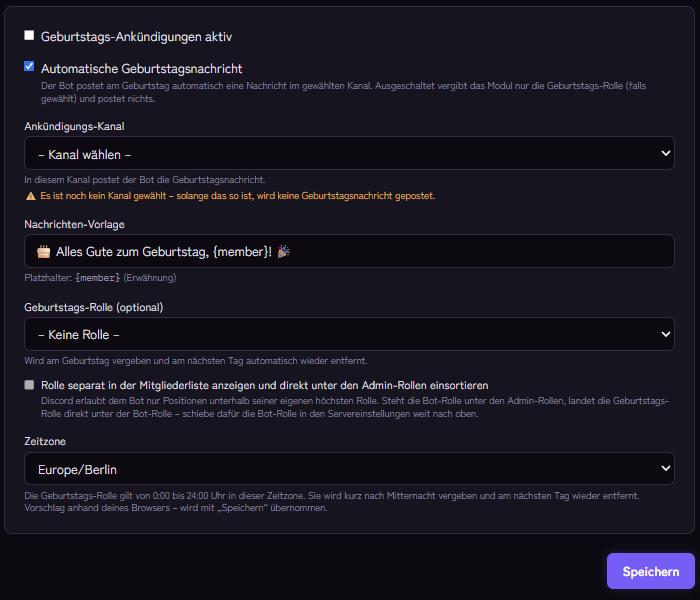Open the Geburtstags-Rolle dropdown
Screen dimensions: 700x600
349,334
